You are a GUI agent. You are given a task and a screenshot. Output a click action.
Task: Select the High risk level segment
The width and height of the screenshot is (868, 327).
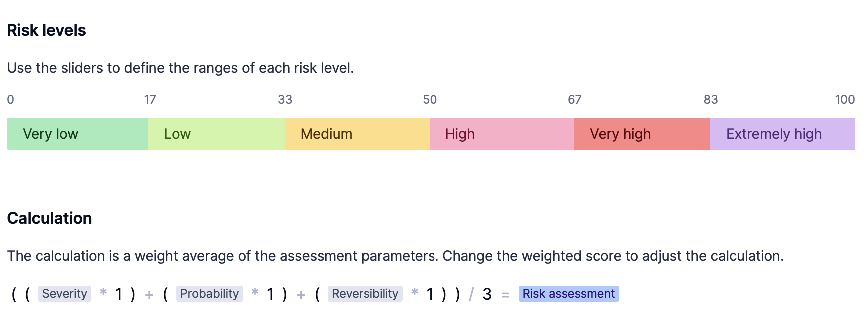point(501,134)
